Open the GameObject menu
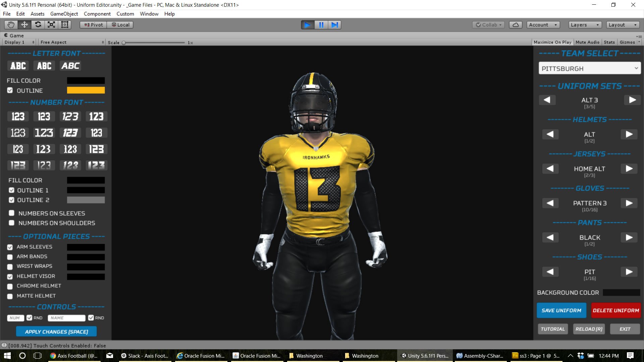This screenshot has height=362, width=644. click(64, 14)
